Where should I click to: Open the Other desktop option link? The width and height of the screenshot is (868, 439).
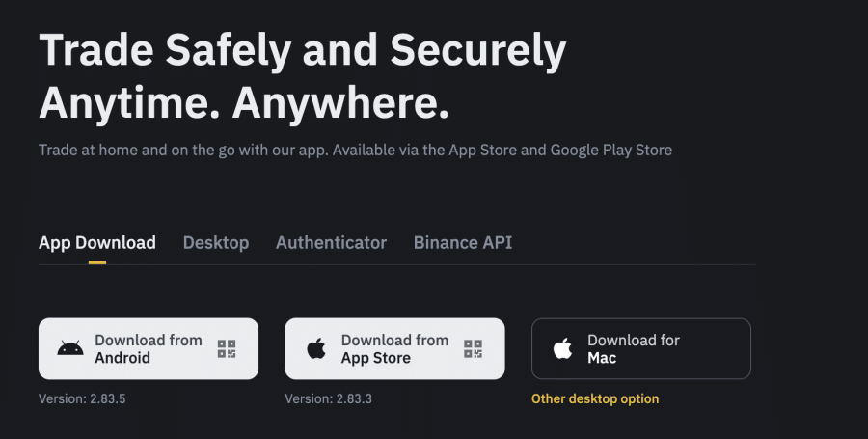pos(595,398)
